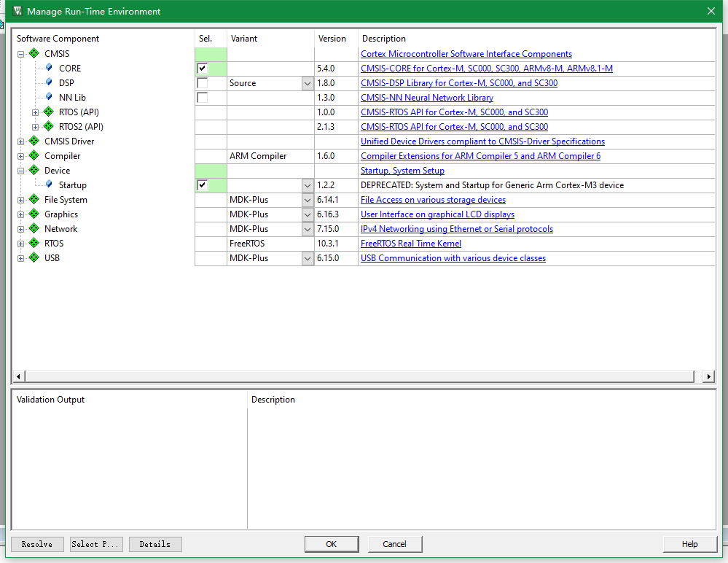
Task: Collapse the Device tree node
Action: click(20, 171)
